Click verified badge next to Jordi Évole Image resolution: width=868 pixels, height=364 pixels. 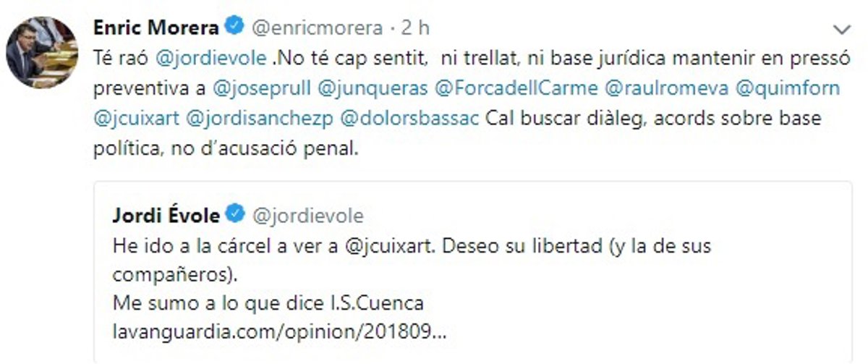click(234, 215)
